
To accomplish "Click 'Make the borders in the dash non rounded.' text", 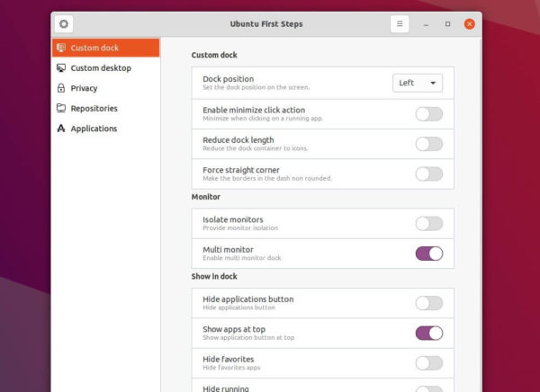I will click(x=267, y=178).
